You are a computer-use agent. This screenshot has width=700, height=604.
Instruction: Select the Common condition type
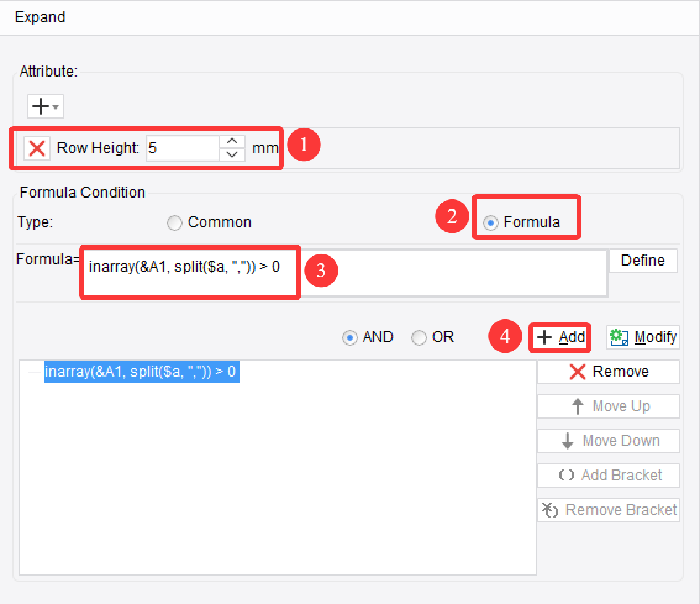(x=175, y=222)
